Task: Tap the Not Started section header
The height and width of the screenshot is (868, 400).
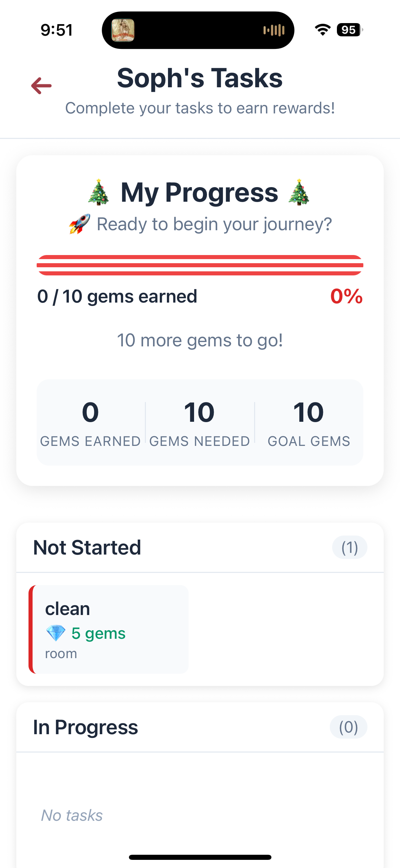Action: (x=87, y=547)
